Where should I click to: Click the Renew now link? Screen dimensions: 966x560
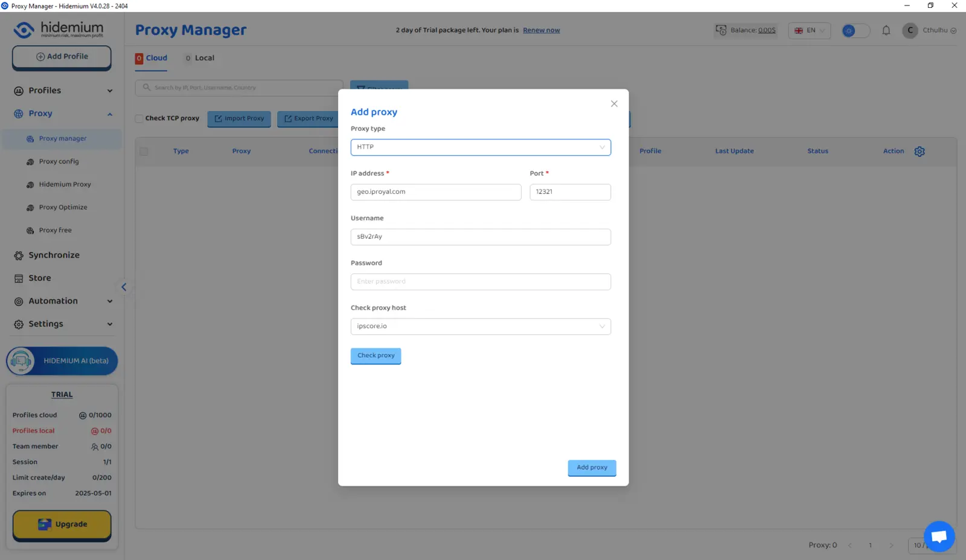pyautogui.click(x=541, y=30)
